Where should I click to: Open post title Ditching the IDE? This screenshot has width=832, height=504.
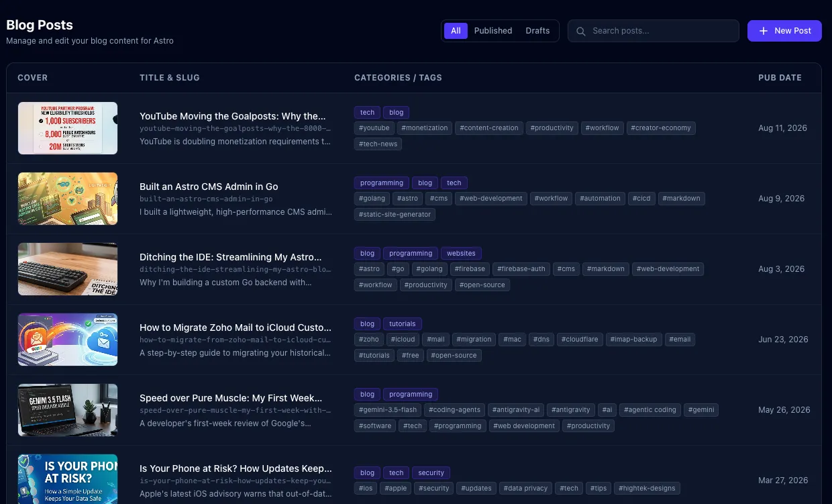[x=231, y=257]
